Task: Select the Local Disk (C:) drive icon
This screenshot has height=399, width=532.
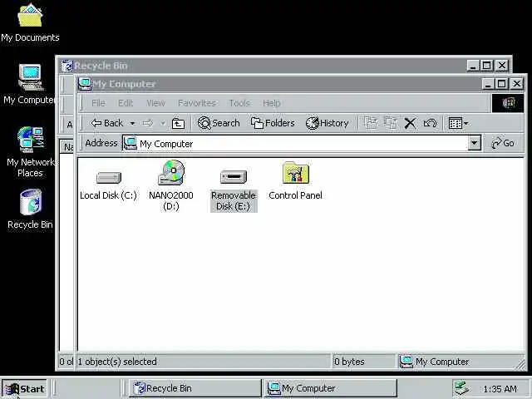Action: 109,178
